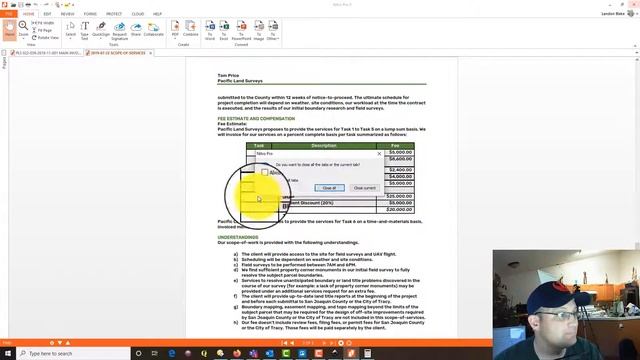The width and height of the screenshot is (640, 360).
Task: Switch to Nitro Pro on the taskbar
Action: (351, 353)
